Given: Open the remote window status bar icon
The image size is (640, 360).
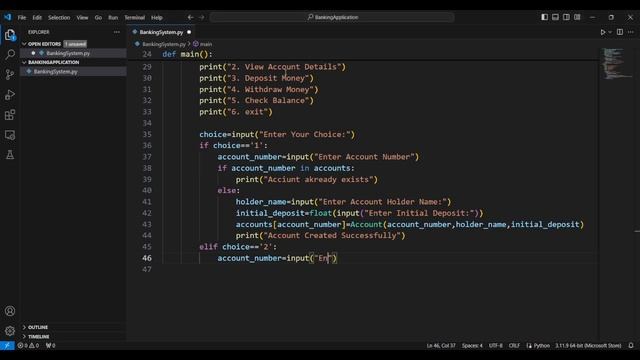Looking at the screenshot, I should click(7, 345).
